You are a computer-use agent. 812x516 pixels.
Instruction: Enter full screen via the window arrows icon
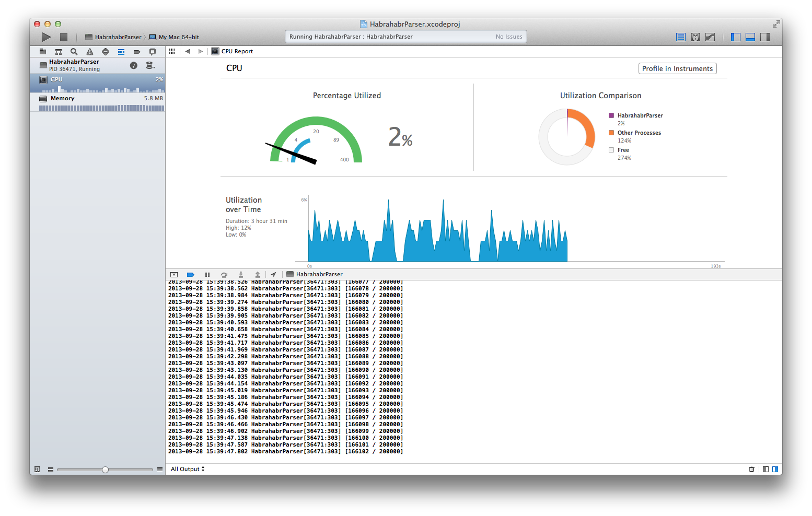point(776,24)
